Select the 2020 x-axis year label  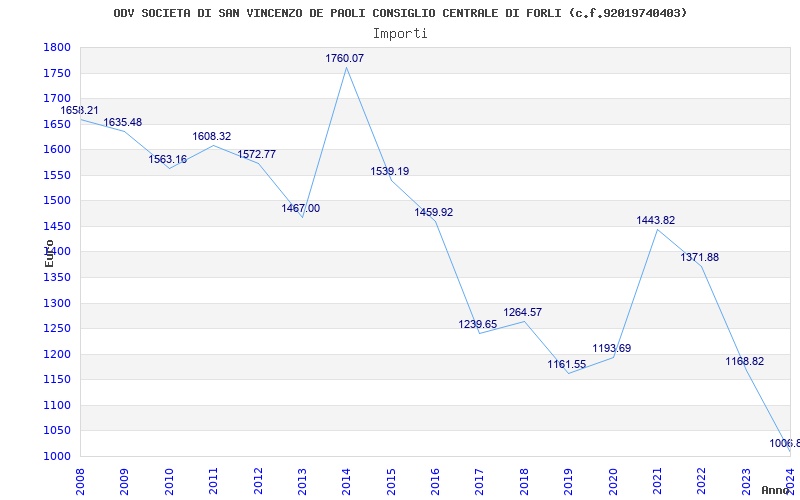[x=613, y=481]
